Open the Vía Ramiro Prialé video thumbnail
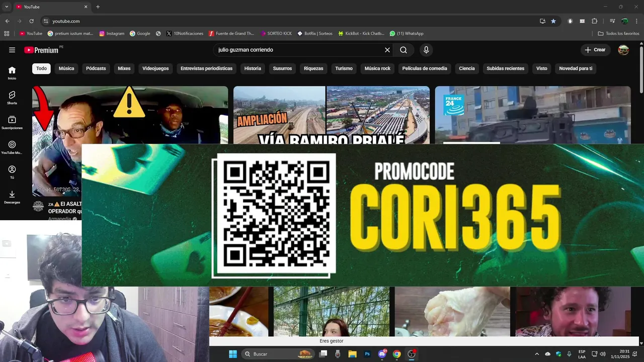This screenshot has width=644, height=362. point(332,115)
